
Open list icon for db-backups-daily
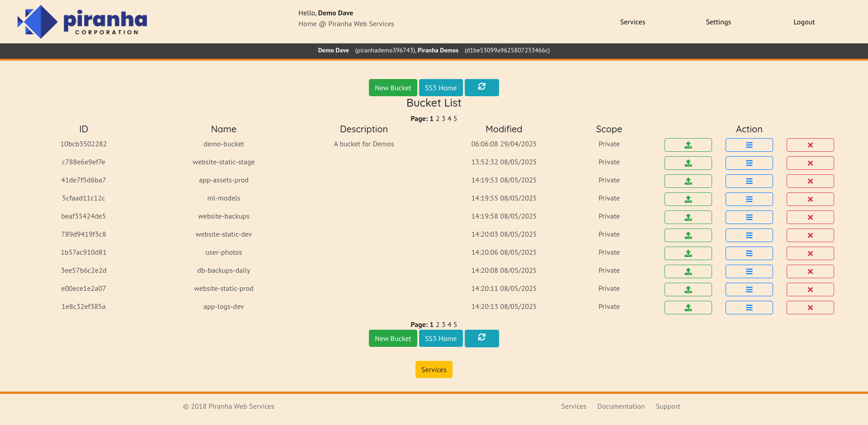[x=749, y=271]
